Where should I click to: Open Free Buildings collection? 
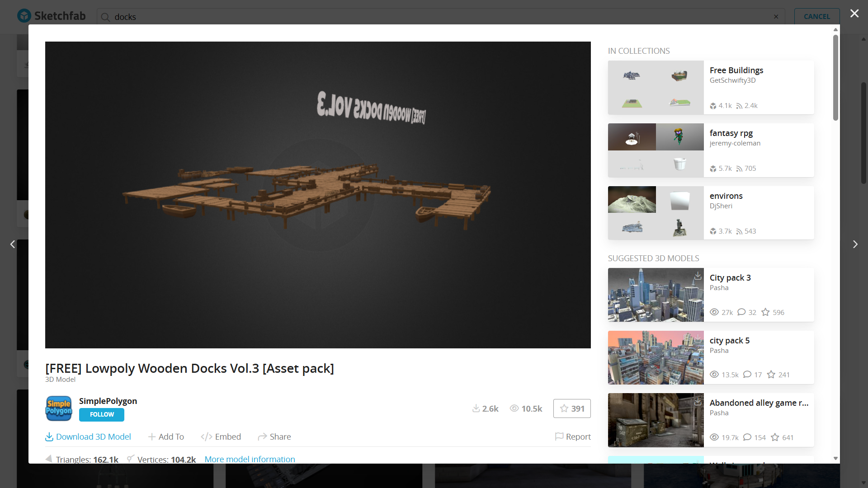[736, 70]
